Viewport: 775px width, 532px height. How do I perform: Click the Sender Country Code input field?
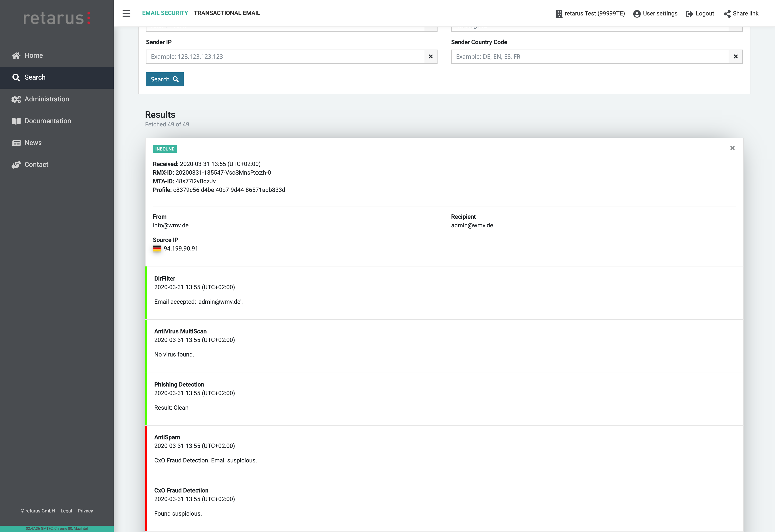pos(590,57)
